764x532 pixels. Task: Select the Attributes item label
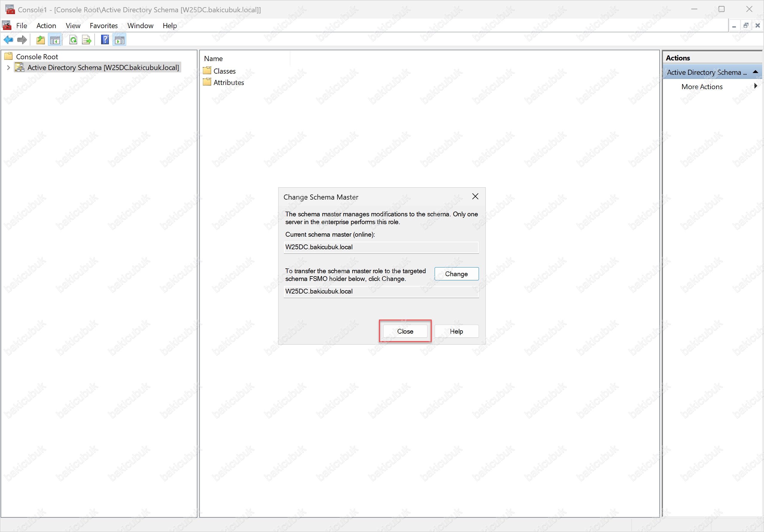[x=229, y=82]
